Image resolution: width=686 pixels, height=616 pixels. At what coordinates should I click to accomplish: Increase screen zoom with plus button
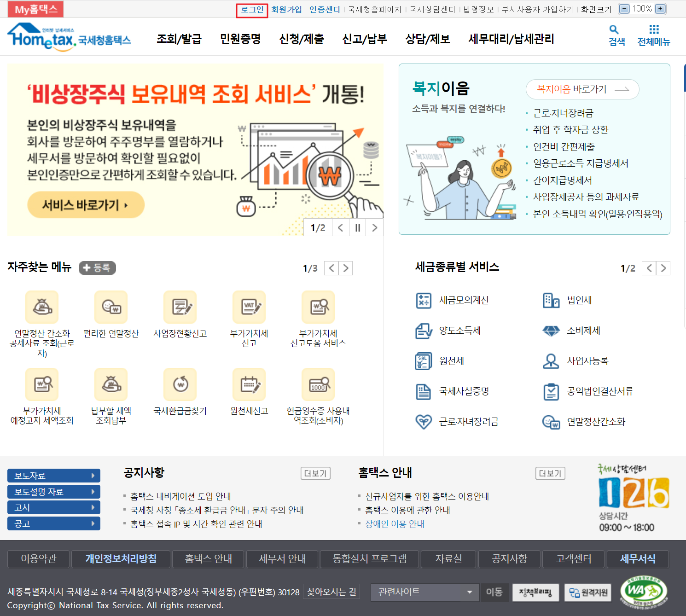pos(660,9)
